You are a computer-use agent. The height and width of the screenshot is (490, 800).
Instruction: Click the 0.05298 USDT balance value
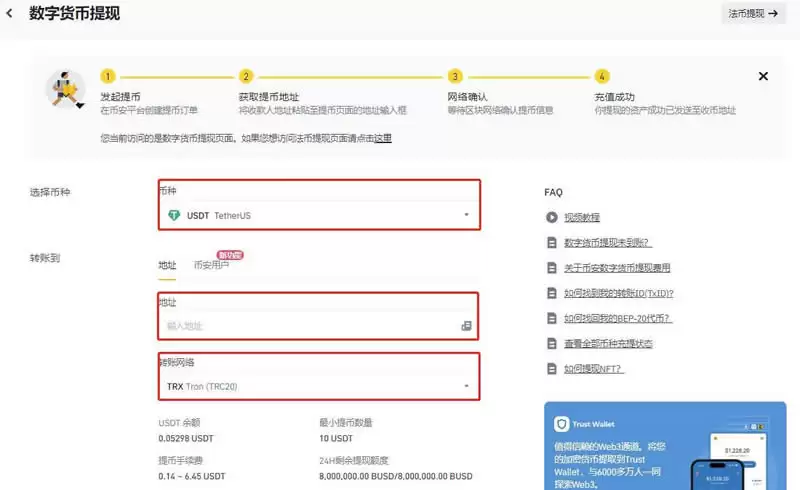(186, 438)
